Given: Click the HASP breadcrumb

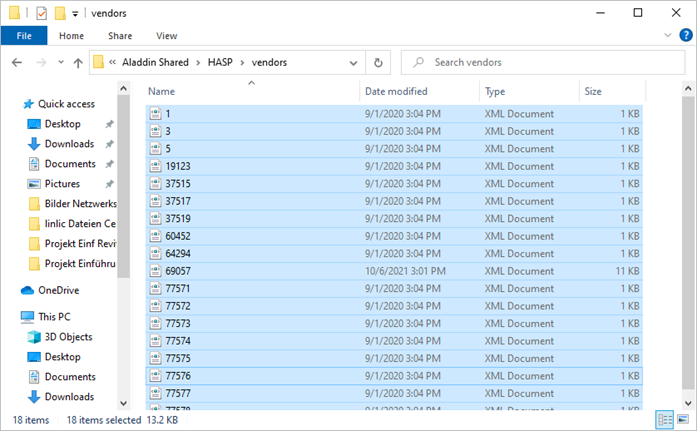Looking at the screenshot, I should pyautogui.click(x=220, y=62).
